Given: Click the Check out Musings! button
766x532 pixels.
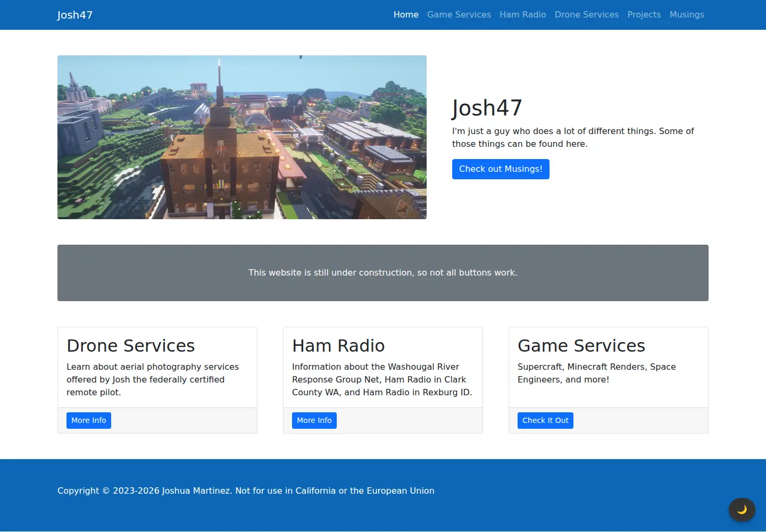Looking at the screenshot, I should tap(501, 169).
